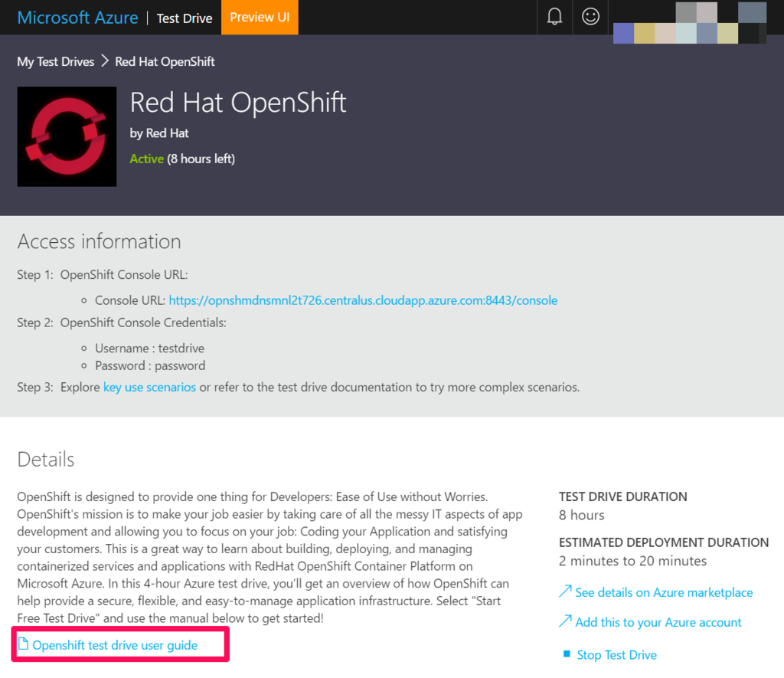Click the 'Step 2: OpenShift Console Credentials:' line

tap(122, 323)
